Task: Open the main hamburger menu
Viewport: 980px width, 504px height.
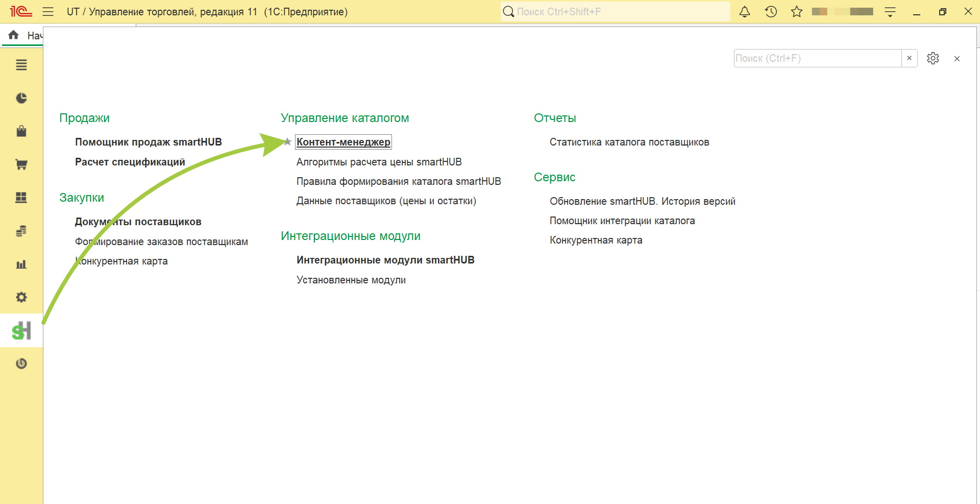Action: (48, 12)
